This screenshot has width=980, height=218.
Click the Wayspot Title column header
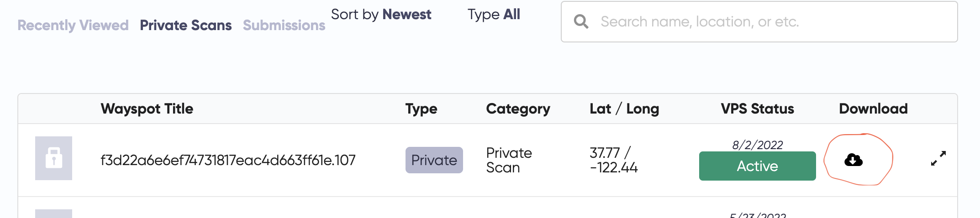(x=147, y=109)
